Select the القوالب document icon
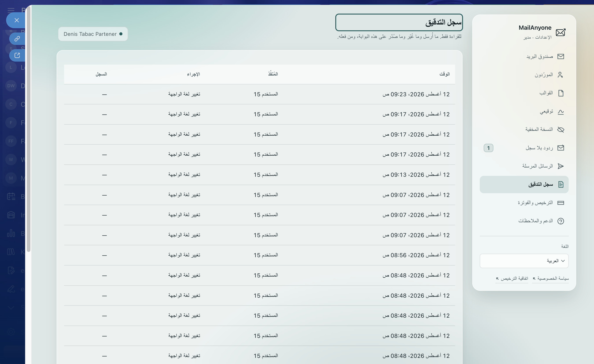This screenshot has height=364, width=594. point(561,93)
